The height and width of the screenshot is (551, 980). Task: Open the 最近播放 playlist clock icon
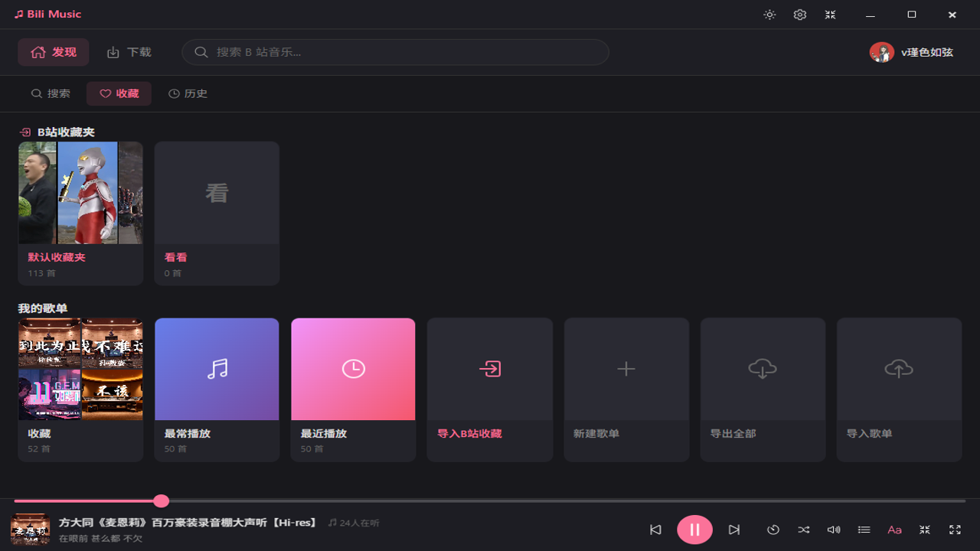pos(353,369)
